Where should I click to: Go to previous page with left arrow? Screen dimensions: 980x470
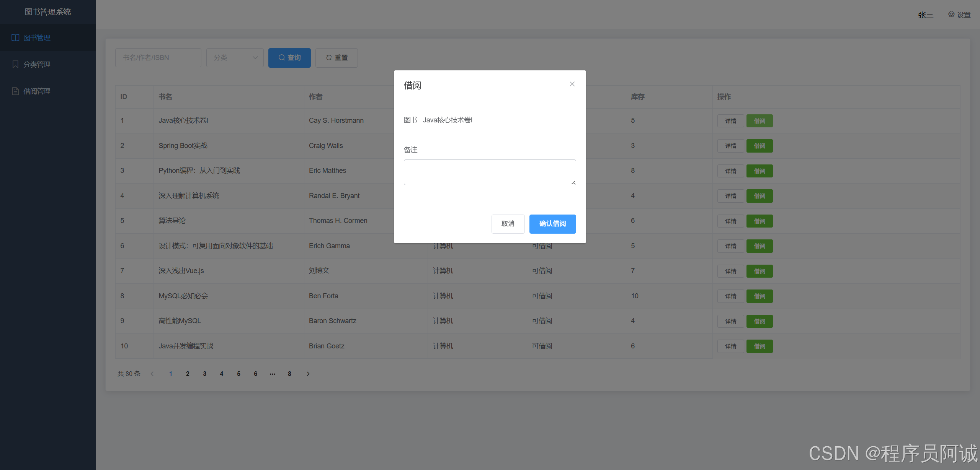pyautogui.click(x=152, y=374)
